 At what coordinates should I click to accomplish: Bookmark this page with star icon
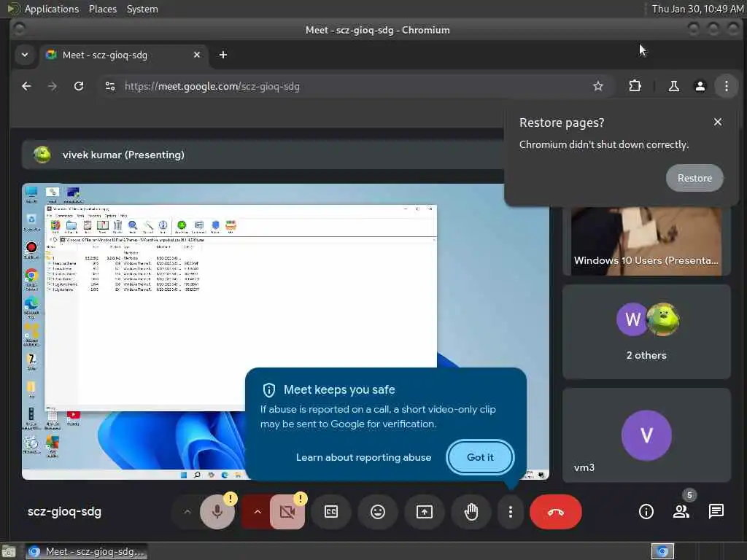point(598,86)
